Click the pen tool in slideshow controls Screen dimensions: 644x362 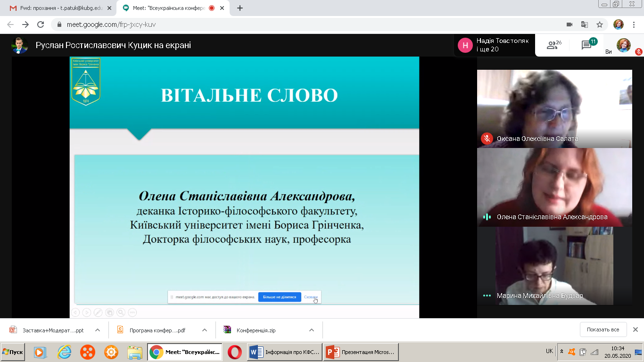pyautogui.click(x=98, y=312)
